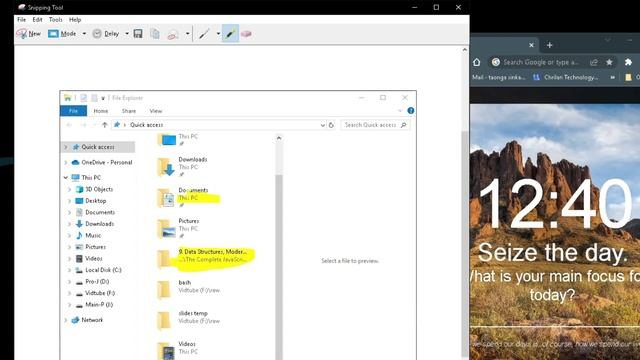The height and width of the screenshot is (360, 640).
Task: Click the File Explorer list scroll-up arrow
Action: tap(279, 138)
